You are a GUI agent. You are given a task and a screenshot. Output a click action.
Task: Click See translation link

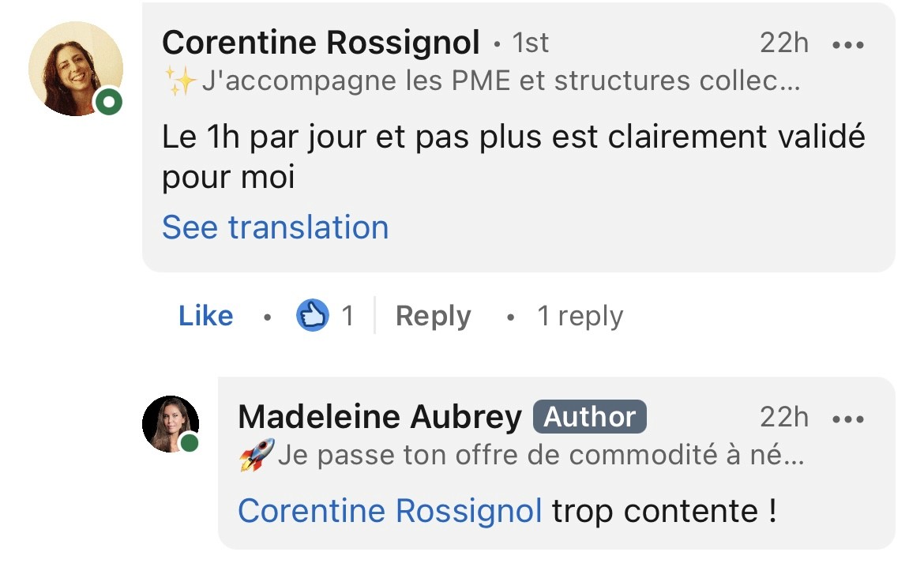(275, 227)
